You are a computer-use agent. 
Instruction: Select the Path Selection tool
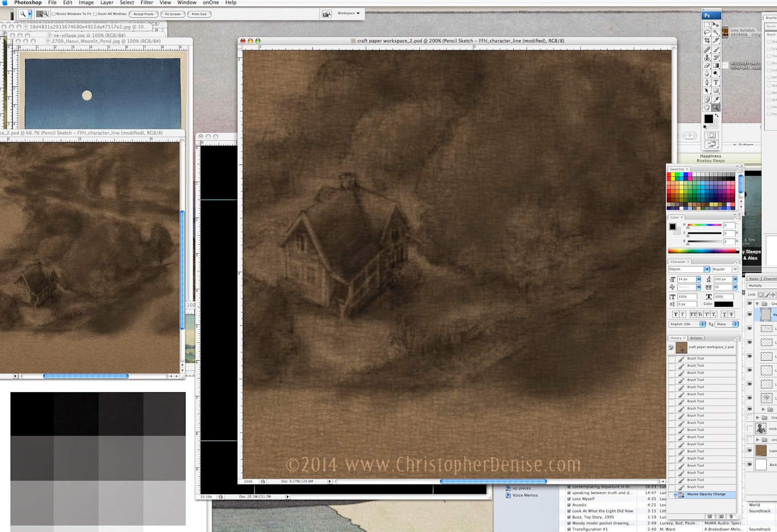[x=707, y=90]
